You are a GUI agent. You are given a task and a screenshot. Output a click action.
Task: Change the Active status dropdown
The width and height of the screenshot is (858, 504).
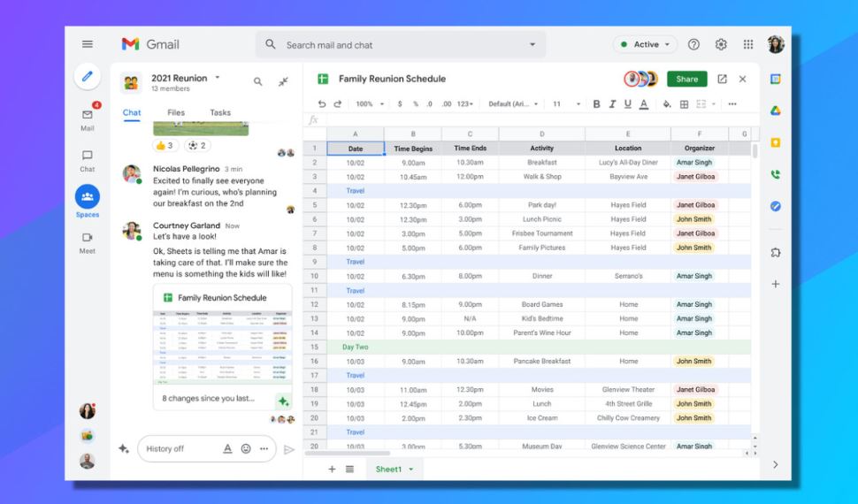click(646, 45)
